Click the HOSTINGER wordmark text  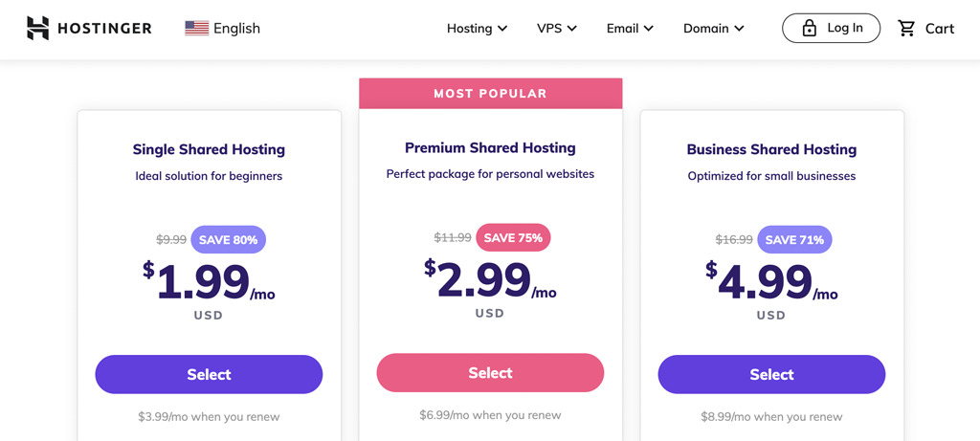(104, 28)
